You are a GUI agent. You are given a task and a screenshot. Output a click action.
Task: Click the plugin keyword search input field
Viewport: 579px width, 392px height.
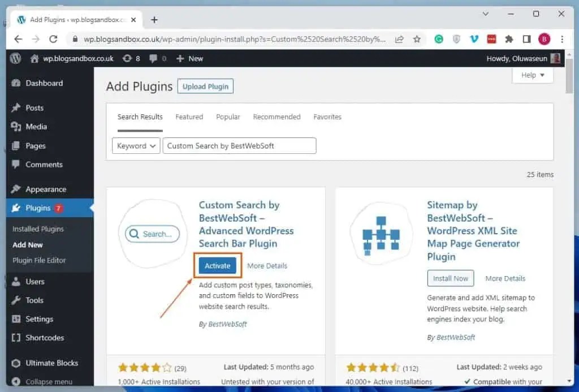pyautogui.click(x=239, y=145)
